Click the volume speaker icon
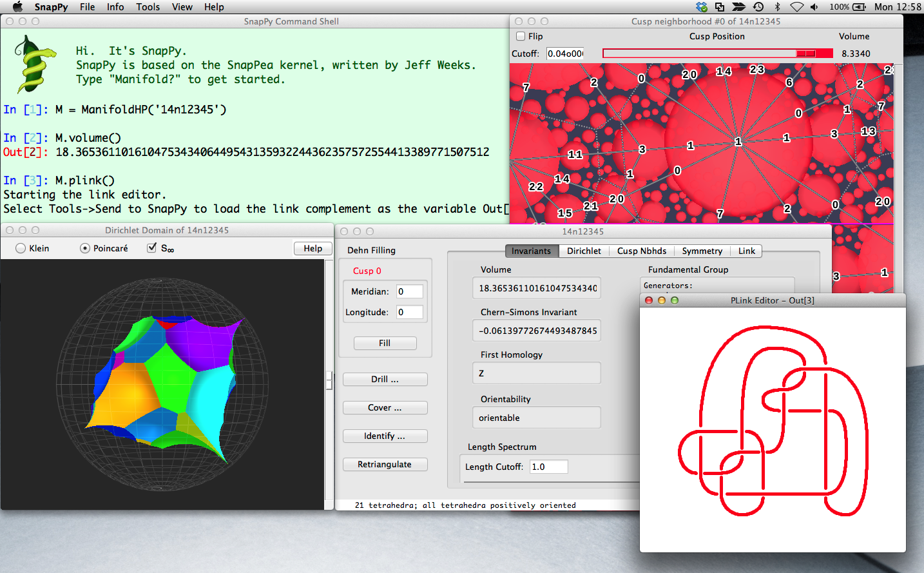This screenshot has width=924, height=573. (814, 6)
